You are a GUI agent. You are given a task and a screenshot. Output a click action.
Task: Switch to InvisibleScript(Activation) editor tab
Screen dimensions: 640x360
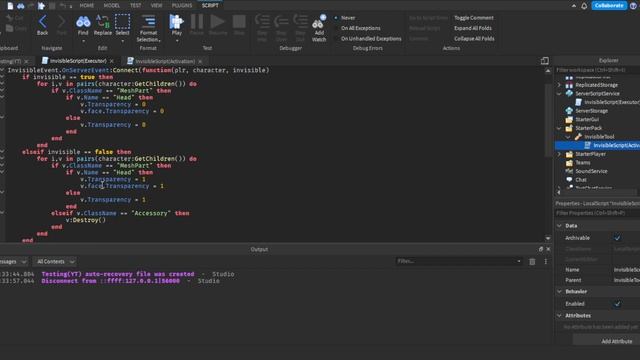[x=165, y=61]
